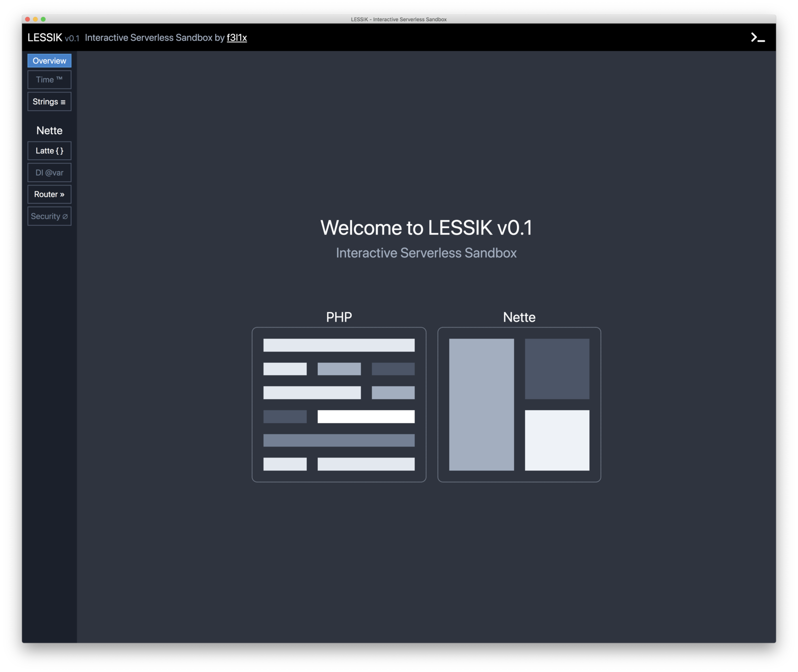Open the Nette card illustration
Screen dimensions: 798x672
coord(519,405)
